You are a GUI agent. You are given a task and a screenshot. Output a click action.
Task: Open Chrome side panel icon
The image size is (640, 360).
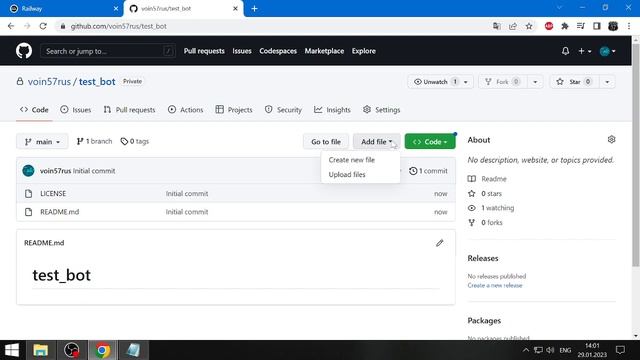point(597,26)
